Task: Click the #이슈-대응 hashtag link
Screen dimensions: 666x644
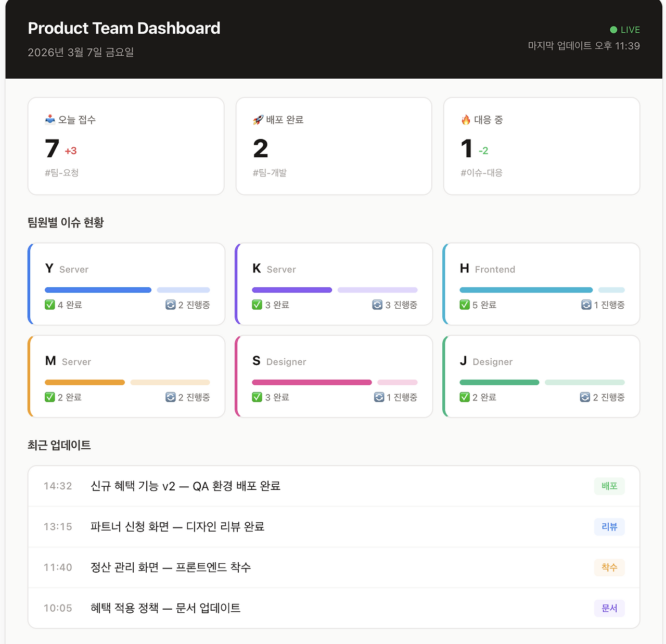Action: click(x=481, y=172)
